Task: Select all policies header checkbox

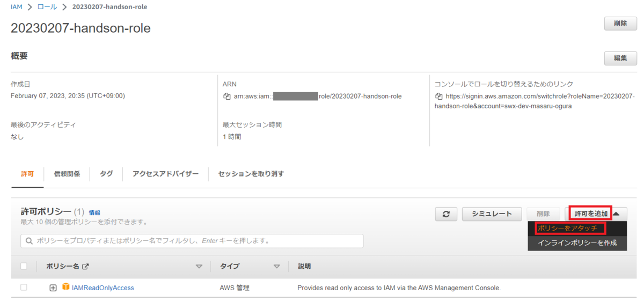Action: [24, 266]
